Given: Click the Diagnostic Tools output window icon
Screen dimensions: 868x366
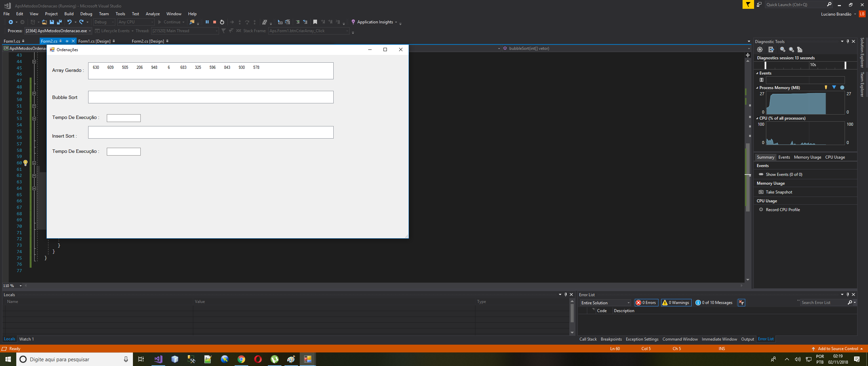Looking at the screenshot, I should [771, 49].
